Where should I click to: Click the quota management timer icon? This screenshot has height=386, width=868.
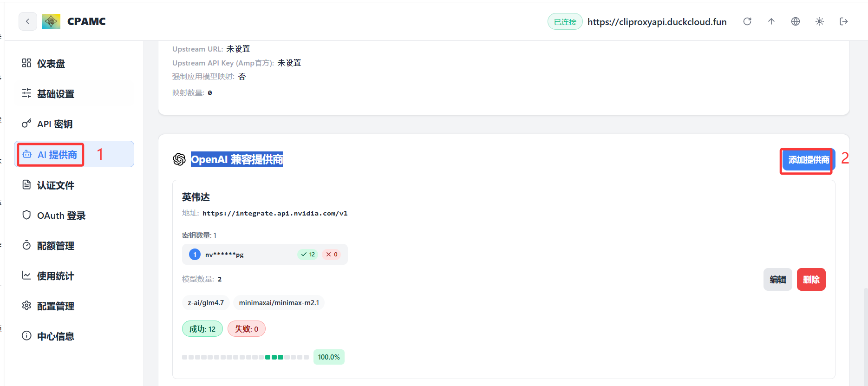26,245
